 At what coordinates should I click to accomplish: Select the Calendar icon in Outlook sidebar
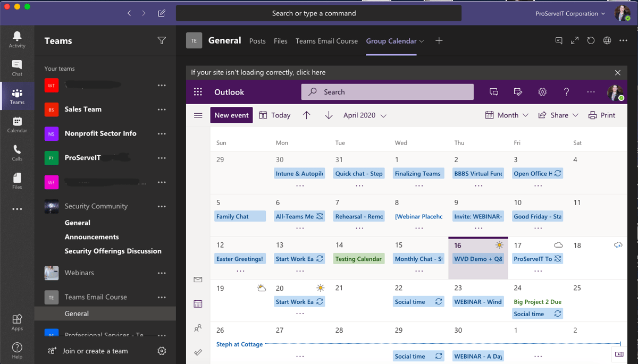point(198,303)
